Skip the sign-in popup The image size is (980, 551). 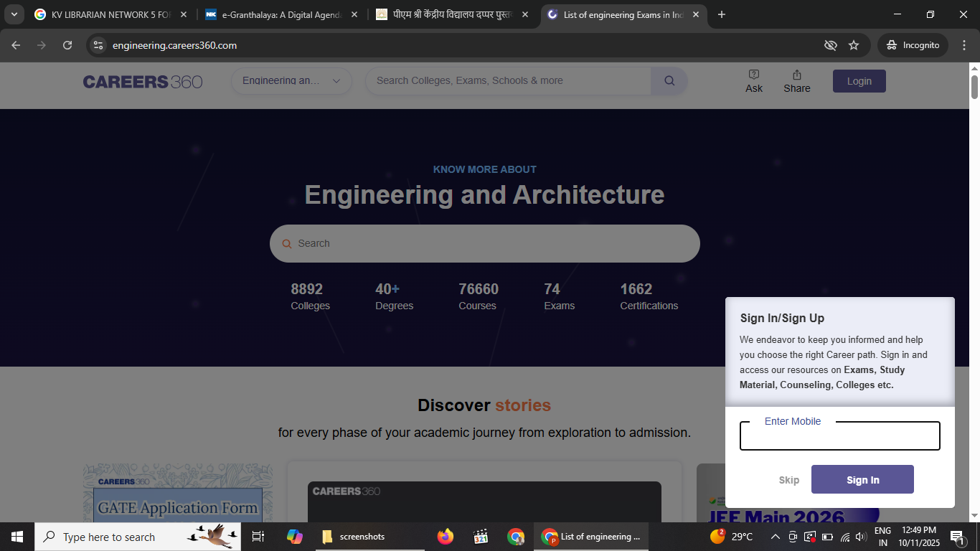[x=788, y=480]
